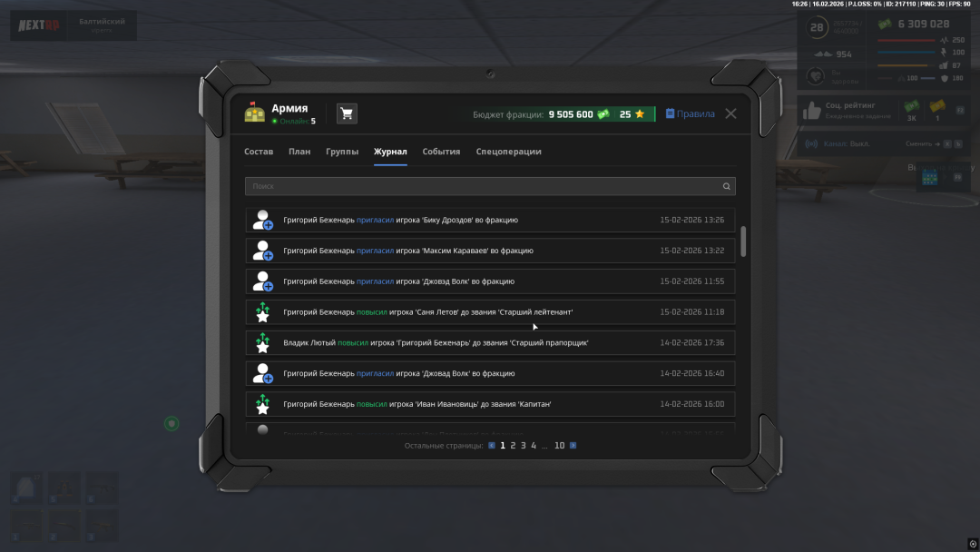Go to next page with right arrow
This screenshot has height=552, width=980.
coord(573,446)
